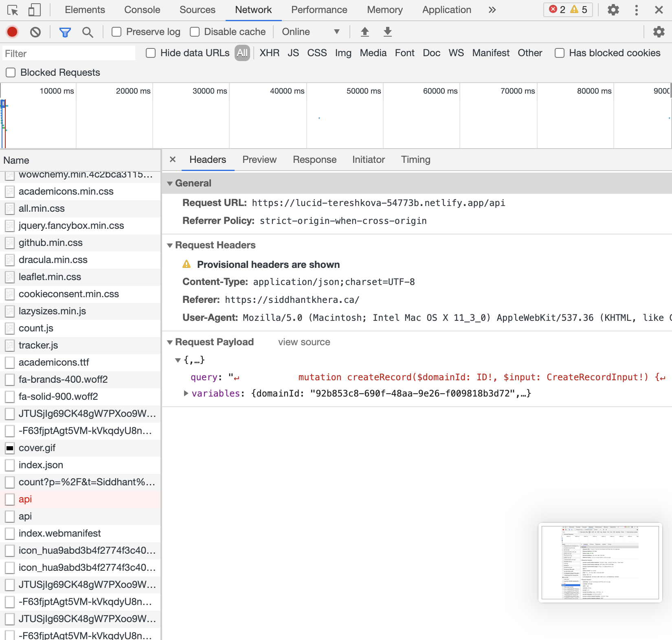The width and height of the screenshot is (672, 640).
Task: Enable the Preserve log checkbox
Action: 116,32
